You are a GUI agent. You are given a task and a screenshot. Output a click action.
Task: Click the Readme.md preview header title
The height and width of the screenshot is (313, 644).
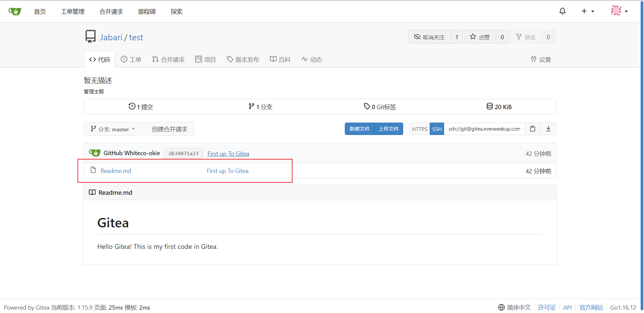115,192
